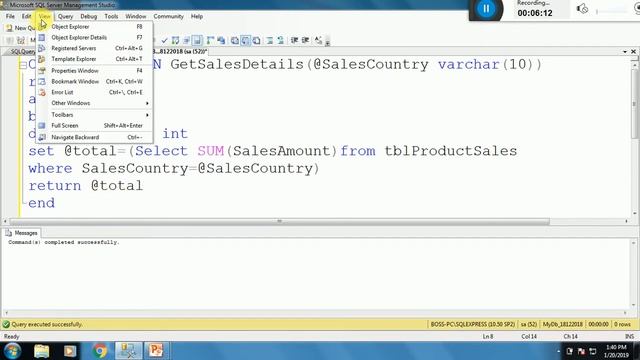Image resolution: width=640 pixels, height=360 pixels.
Task: Collapse the CREATE FUNCTION code outline
Action: tap(23, 65)
